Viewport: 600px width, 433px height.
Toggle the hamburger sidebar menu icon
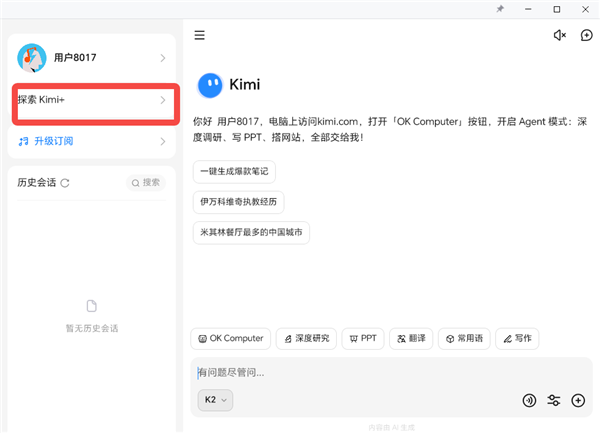coord(199,35)
